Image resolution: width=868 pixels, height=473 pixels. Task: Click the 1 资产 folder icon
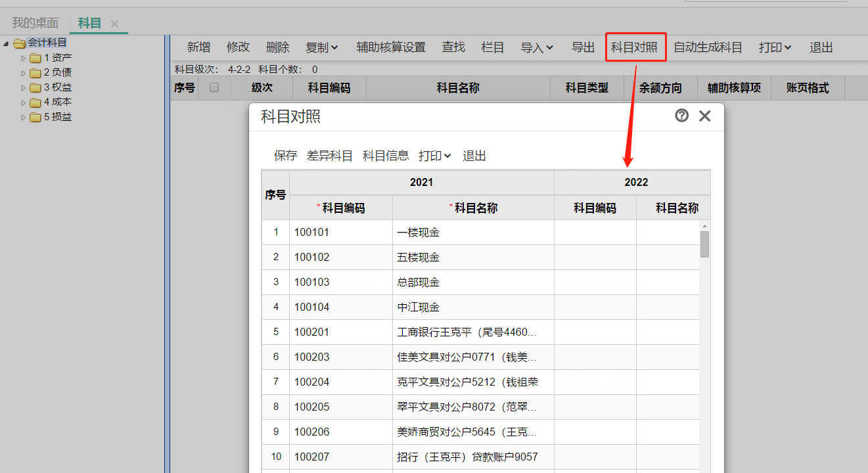35,58
